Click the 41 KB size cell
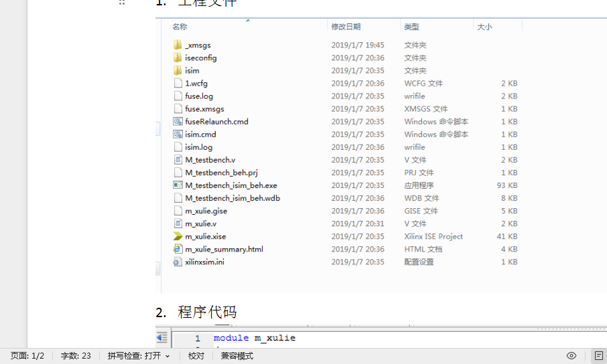Image resolution: width=607 pixels, height=364 pixels. [507, 236]
